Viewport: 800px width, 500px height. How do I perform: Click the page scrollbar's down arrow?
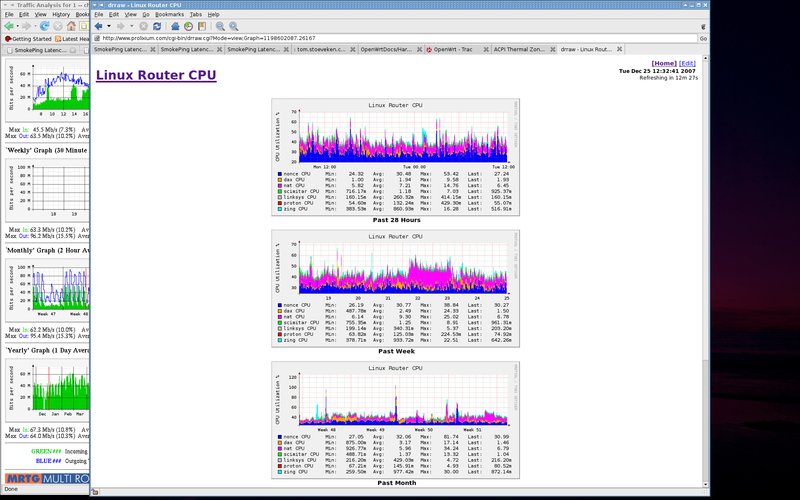pos(706,484)
